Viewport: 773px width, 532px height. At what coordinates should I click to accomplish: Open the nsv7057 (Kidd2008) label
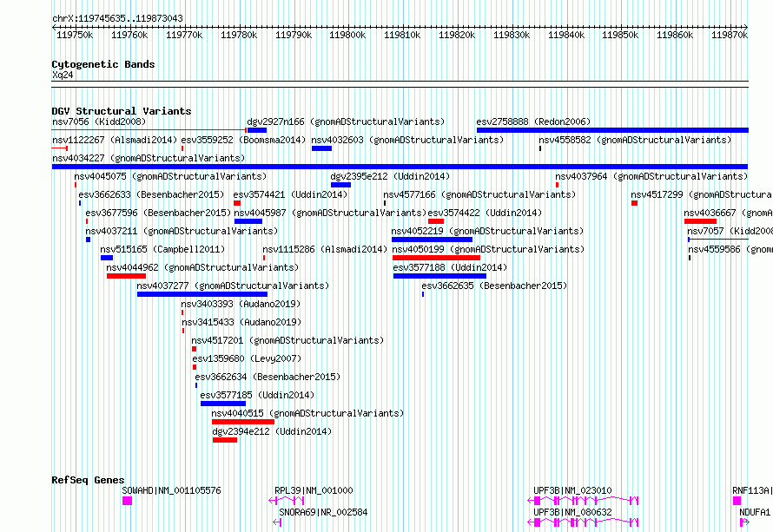click(x=730, y=231)
